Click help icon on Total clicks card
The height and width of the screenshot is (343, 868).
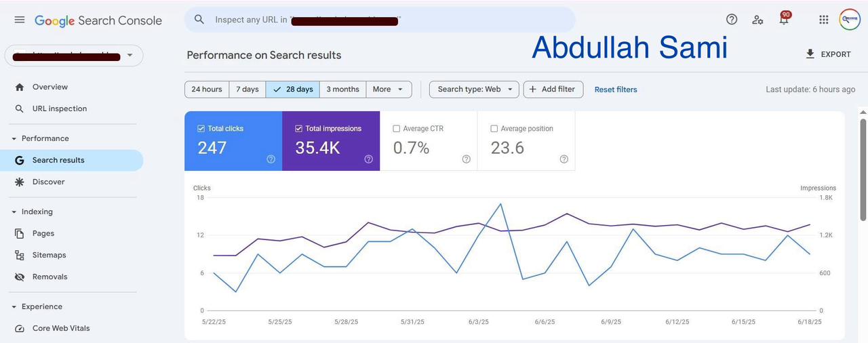pos(271,159)
